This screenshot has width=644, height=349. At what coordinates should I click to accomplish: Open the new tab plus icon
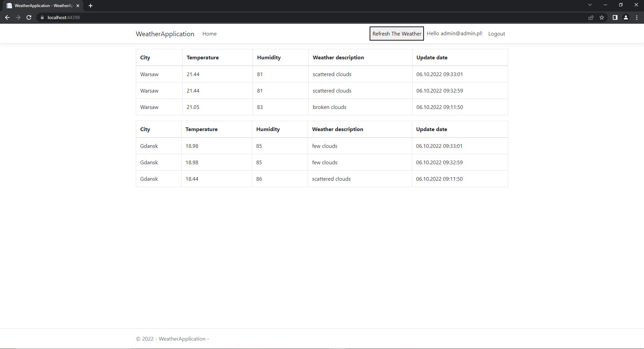point(90,5)
